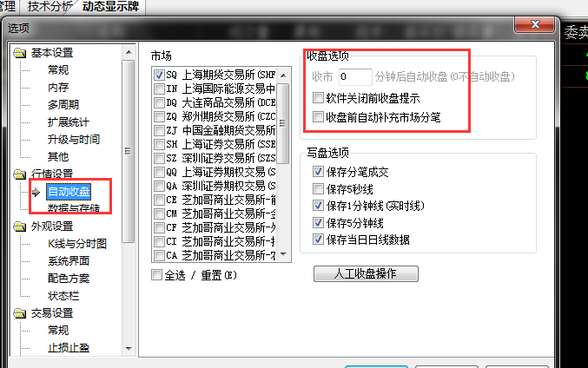This screenshot has width=588, height=368.
Task: Click the market list scrollbar thumb
Action: click(283, 123)
